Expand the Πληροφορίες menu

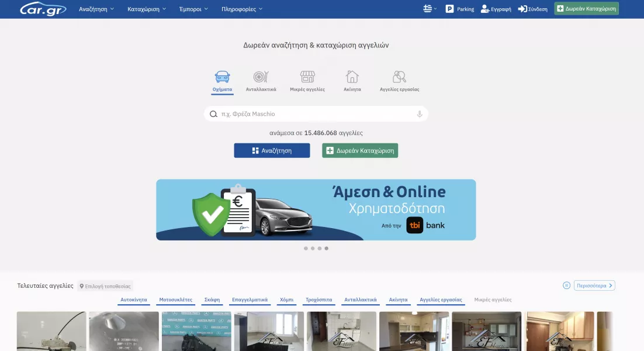tap(242, 9)
